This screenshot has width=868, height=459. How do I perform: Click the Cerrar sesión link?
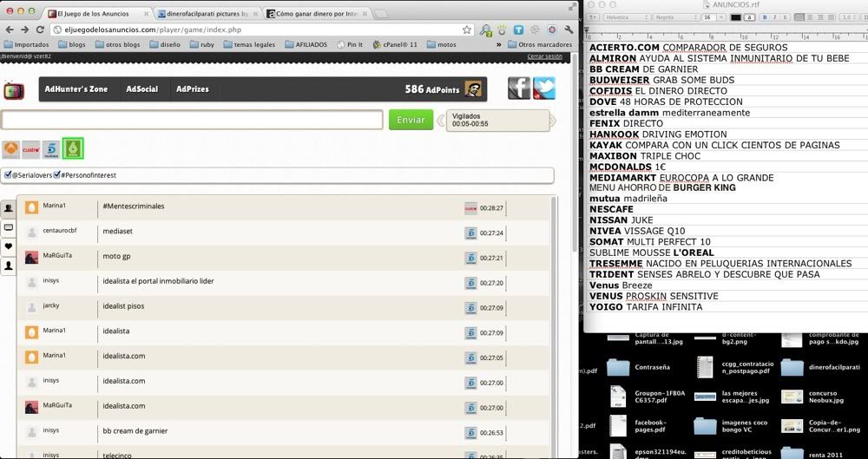point(544,56)
